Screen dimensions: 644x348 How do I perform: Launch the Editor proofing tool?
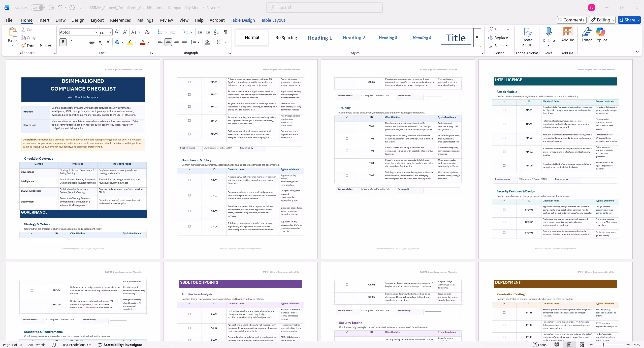point(587,35)
